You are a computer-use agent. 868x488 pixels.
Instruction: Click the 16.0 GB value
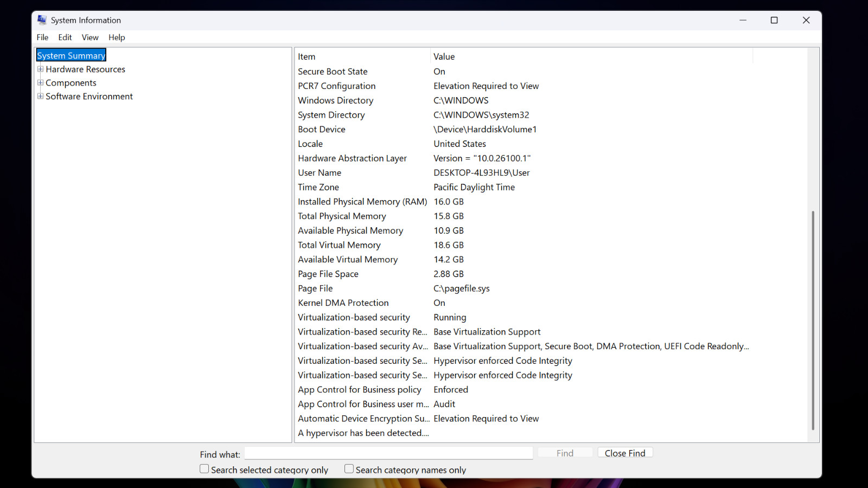click(x=449, y=202)
